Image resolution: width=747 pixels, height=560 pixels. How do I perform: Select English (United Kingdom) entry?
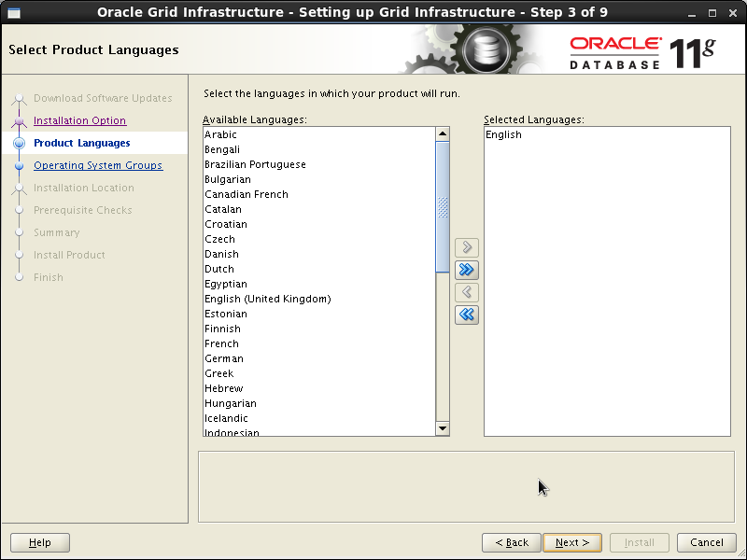318,299
